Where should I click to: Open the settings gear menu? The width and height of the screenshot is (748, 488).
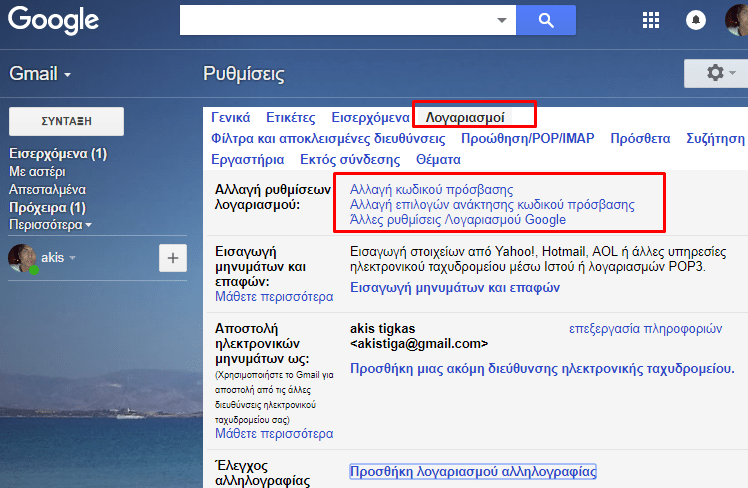tap(716, 73)
